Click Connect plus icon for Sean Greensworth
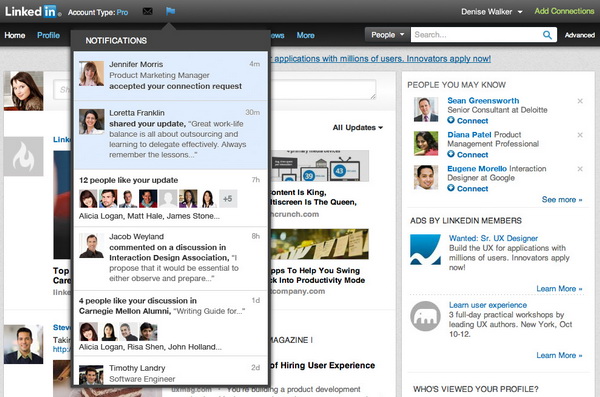The height and width of the screenshot is (397, 600). tap(451, 120)
